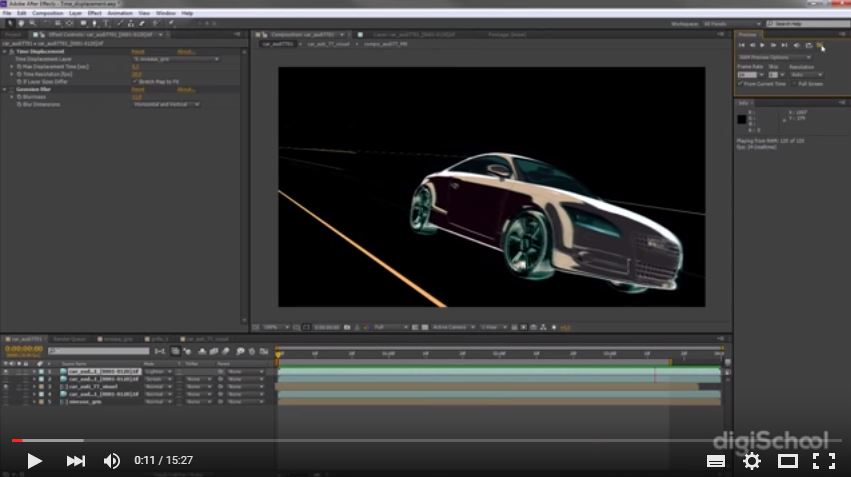Click Reset for Gaussian Blur effect

(138, 90)
